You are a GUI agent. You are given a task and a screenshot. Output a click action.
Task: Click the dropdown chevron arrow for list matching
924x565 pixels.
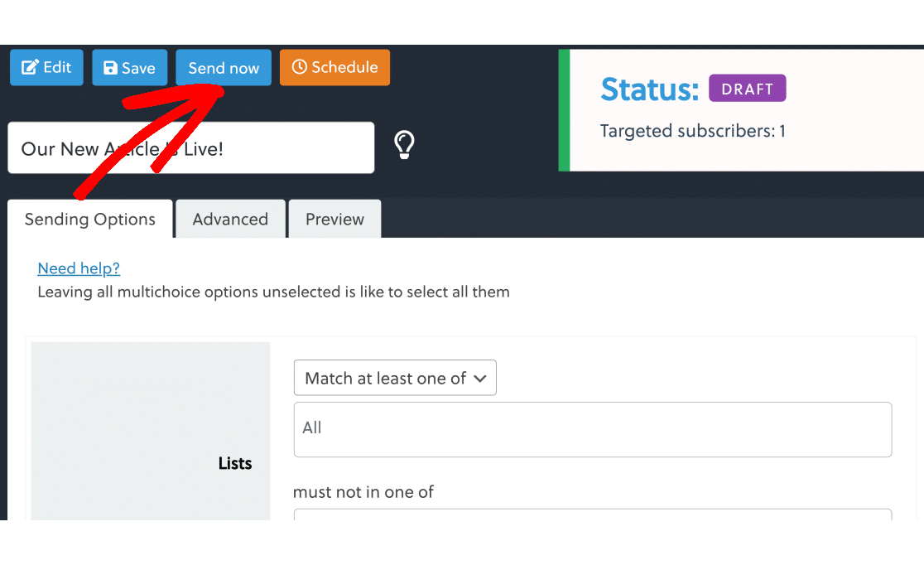click(x=480, y=379)
